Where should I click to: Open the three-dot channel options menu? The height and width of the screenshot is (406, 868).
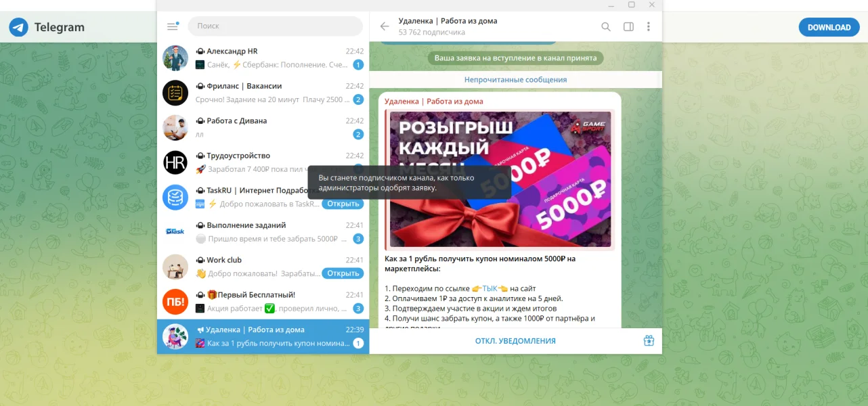649,26
